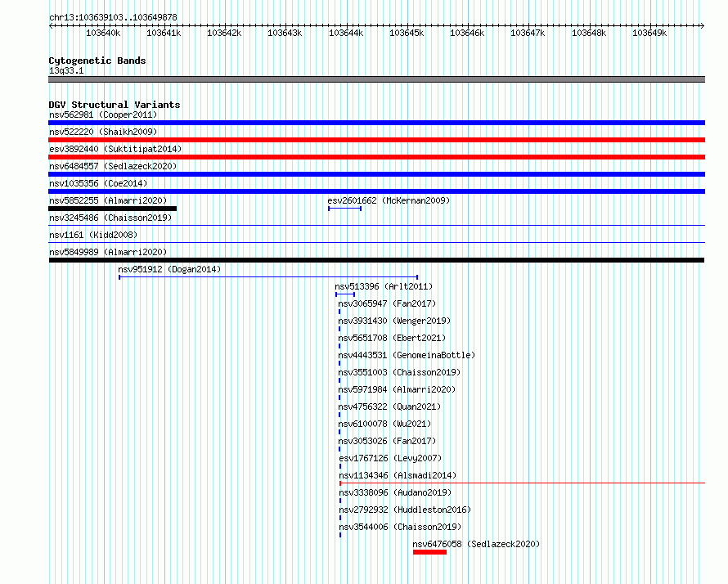Open nsv6100078 (Wu2021) variant label

384,424
